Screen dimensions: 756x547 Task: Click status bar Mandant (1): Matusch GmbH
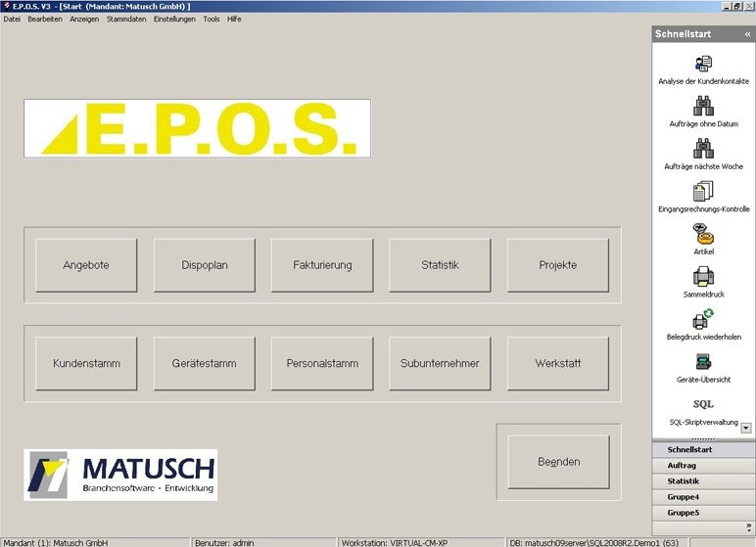(95, 543)
